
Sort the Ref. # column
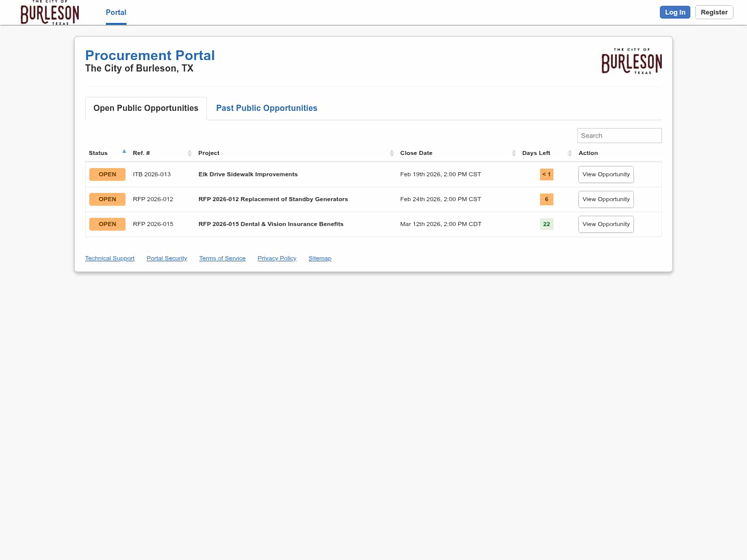click(x=190, y=153)
